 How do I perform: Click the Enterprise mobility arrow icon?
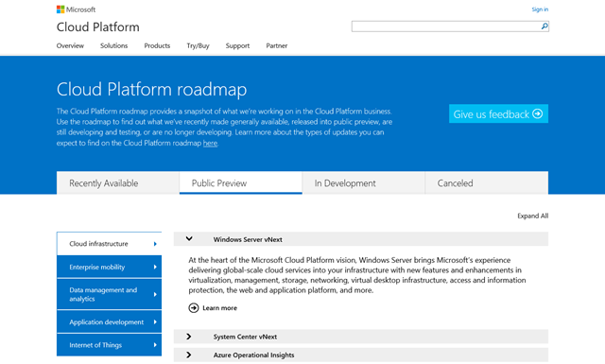155,267
